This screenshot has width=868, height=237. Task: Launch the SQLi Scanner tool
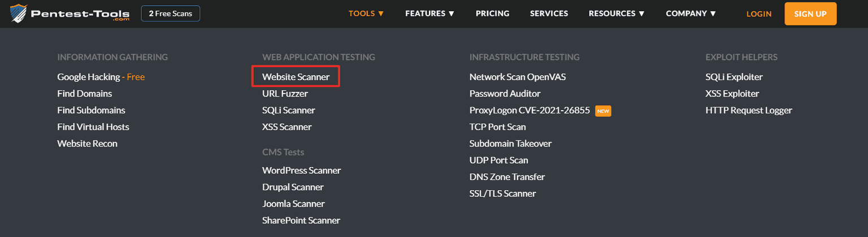(288, 110)
